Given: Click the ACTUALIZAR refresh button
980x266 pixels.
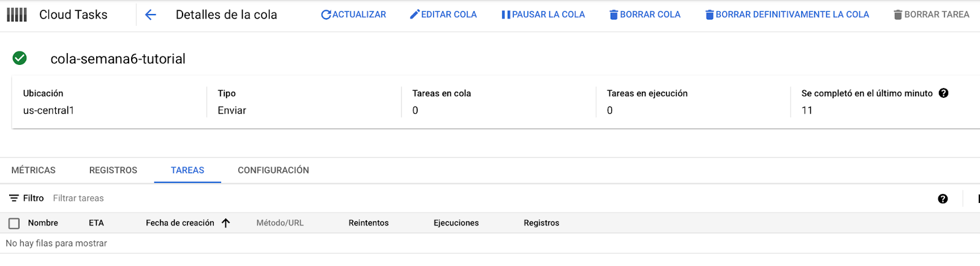Looking at the screenshot, I should 353,15.
